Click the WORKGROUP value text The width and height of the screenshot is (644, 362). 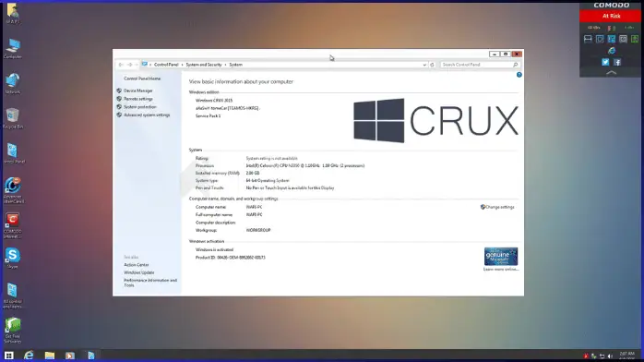258,230
